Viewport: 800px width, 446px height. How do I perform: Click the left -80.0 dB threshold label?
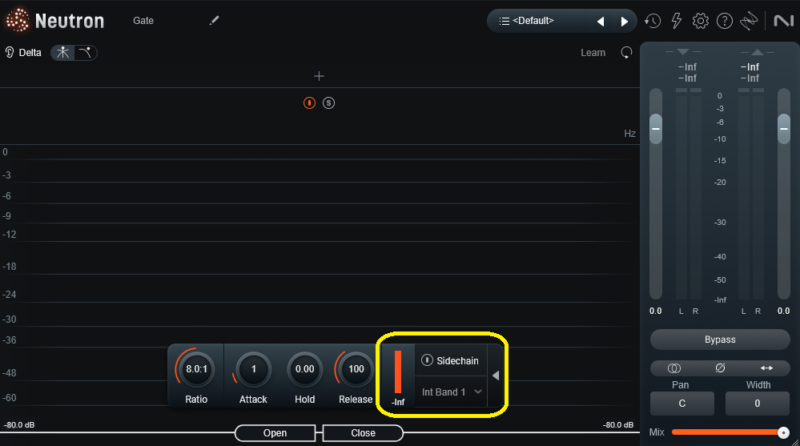coord(19,425)
